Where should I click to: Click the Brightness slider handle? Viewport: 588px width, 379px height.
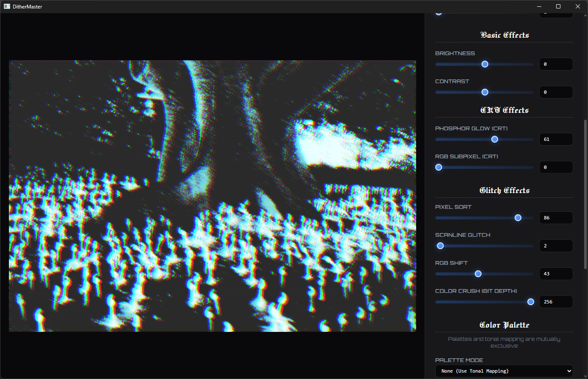485,64
